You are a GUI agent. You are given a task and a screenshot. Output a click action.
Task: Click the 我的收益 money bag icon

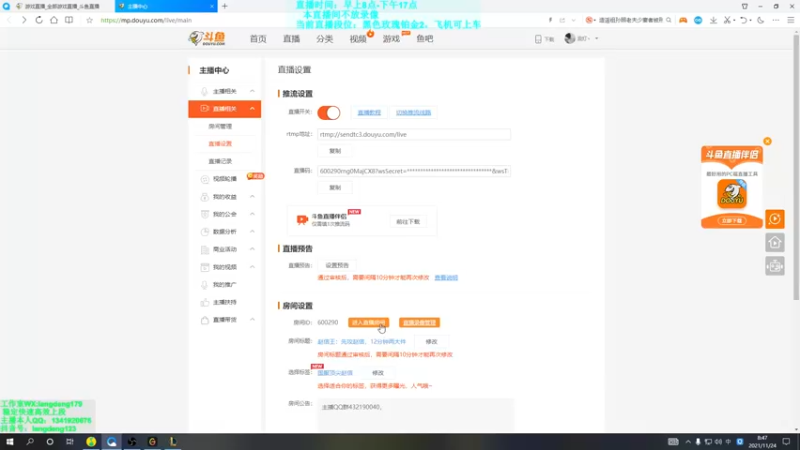tap(205, 196)
